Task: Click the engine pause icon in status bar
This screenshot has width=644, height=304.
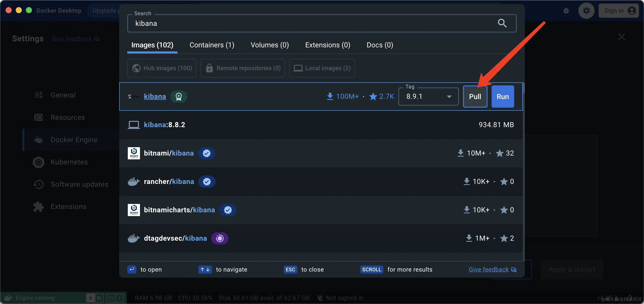Action: coord(99,298)
